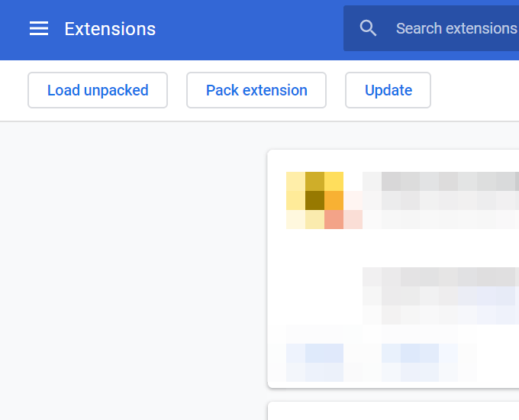
Task: Select the first card's blurred extension name
Action: pyautogui.click(x=439, y=182)
